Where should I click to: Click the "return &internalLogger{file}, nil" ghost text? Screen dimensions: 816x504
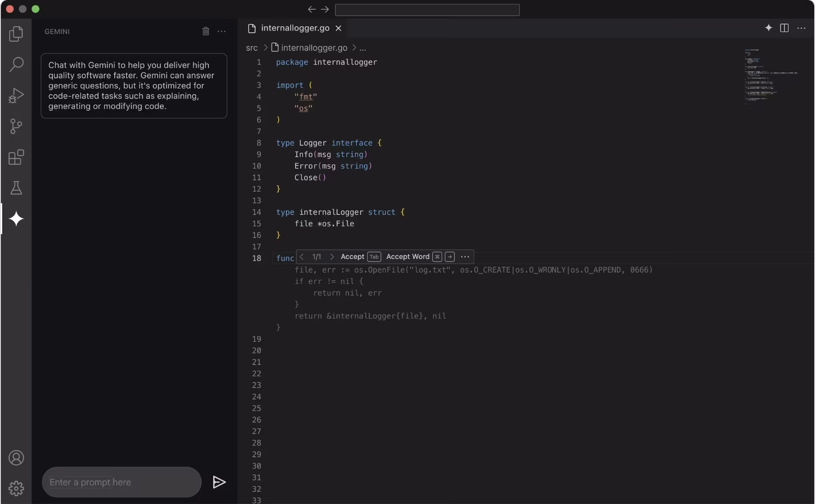(370, 316)
